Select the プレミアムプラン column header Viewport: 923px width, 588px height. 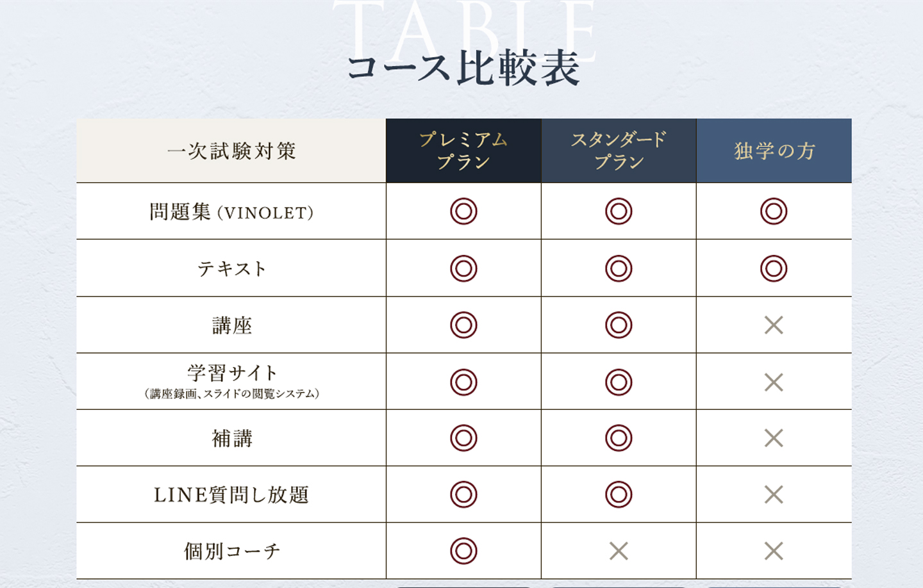pos(463,151)
